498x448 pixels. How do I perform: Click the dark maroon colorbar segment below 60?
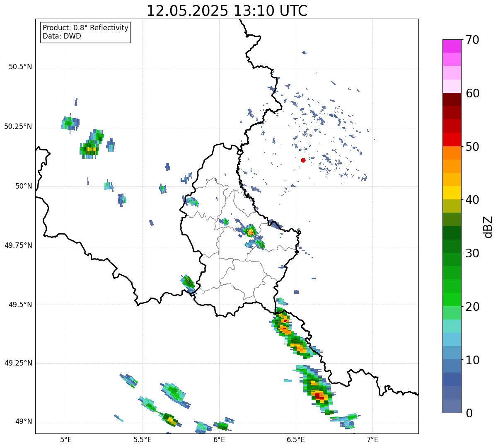click(452, 99)
